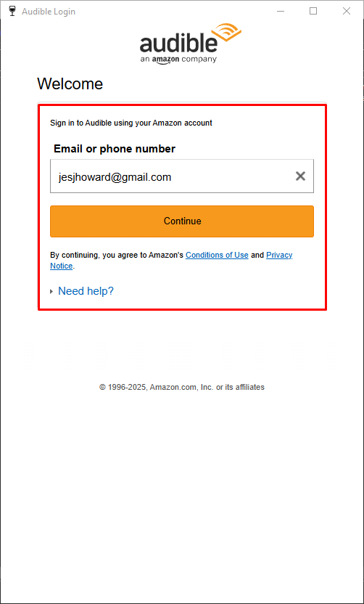Open the Privacy Notice link
Image resolution: width=364 pixels, height=604 pixels.
[x=171, y=261]
